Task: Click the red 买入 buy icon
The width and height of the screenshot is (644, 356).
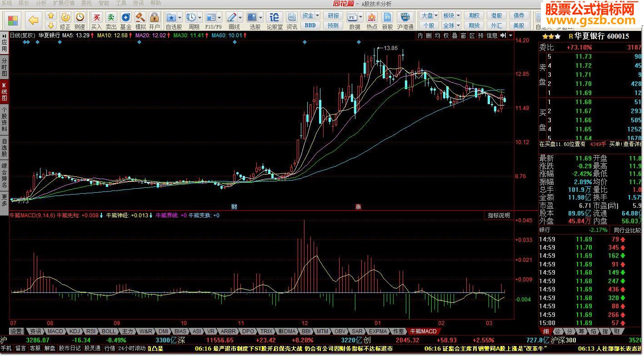Action: click(x=96, y=21)
